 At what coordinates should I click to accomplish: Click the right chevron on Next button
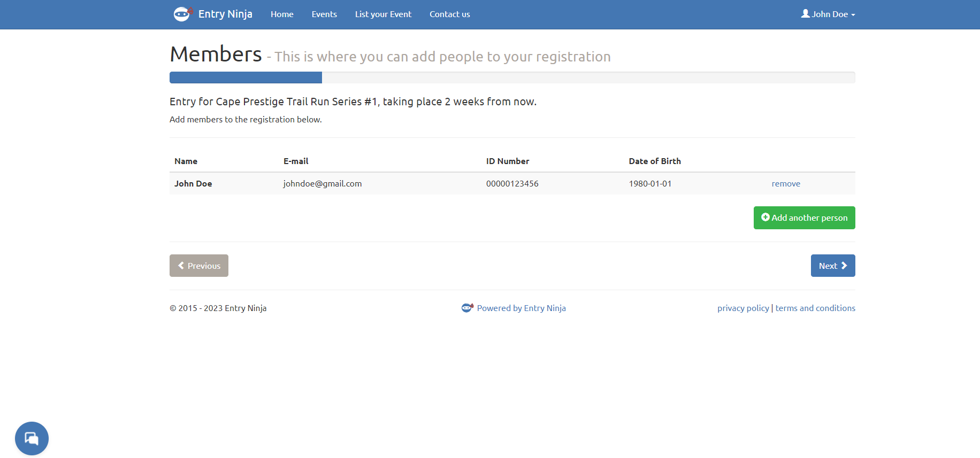[844, 266]
